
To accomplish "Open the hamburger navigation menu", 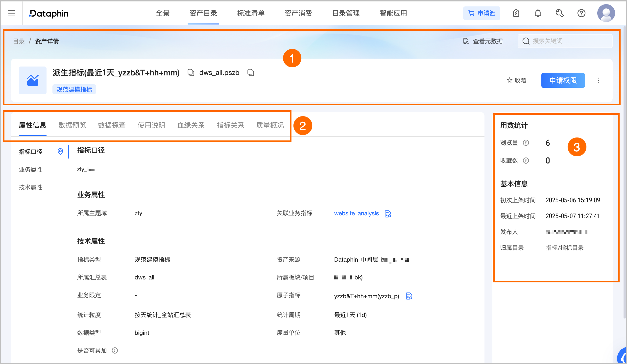I will pyautogui.click(x=11, y=13).
